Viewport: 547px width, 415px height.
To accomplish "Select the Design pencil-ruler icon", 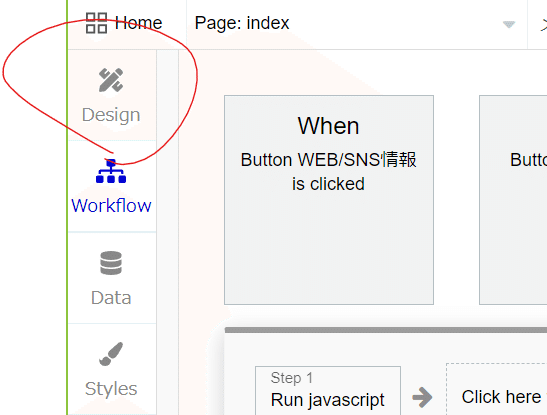I will click(x=111, y=80).
